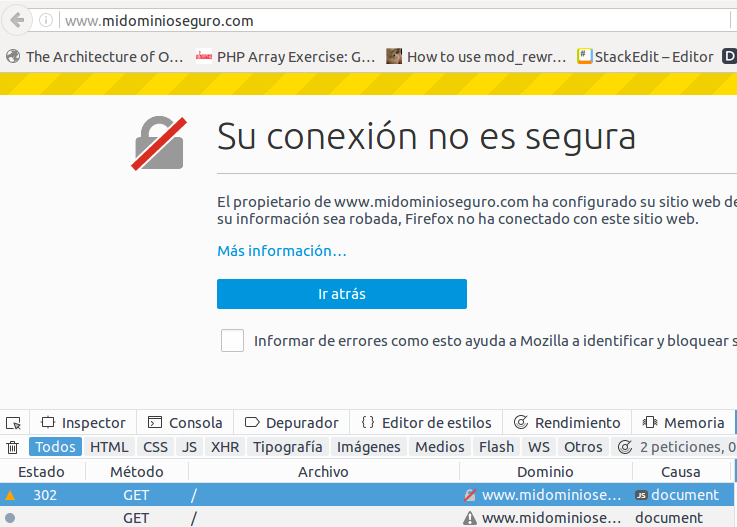The image size is (737, 527).
Task: Click the insecure lock icon in first request row
Action: 469,495
